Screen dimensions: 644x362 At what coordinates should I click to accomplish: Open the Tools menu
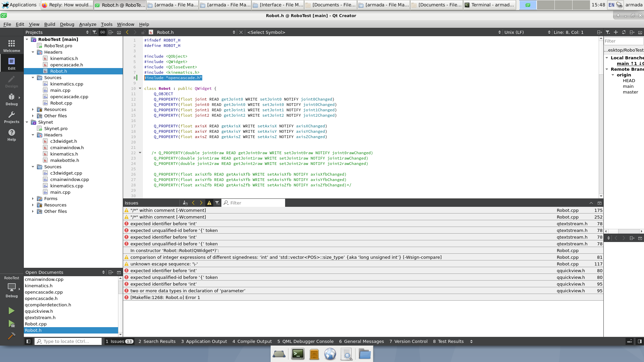pyautogui.click(x=107, y=24)
